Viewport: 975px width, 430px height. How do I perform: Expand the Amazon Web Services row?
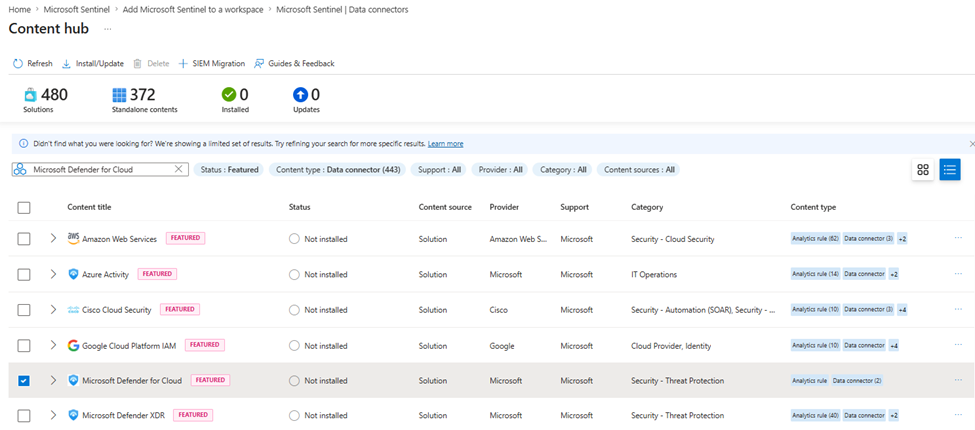click(x=53, y=239)
